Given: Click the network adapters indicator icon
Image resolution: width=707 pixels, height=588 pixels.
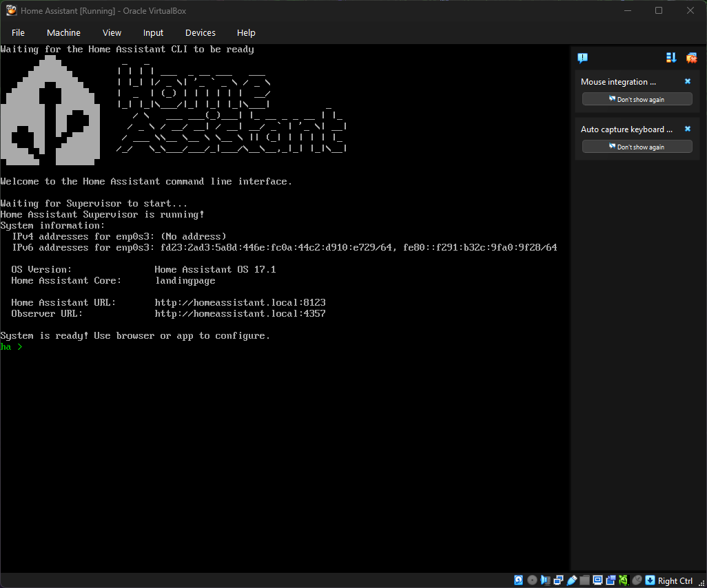Looking at the screenshot, I should tap(558, 580).
